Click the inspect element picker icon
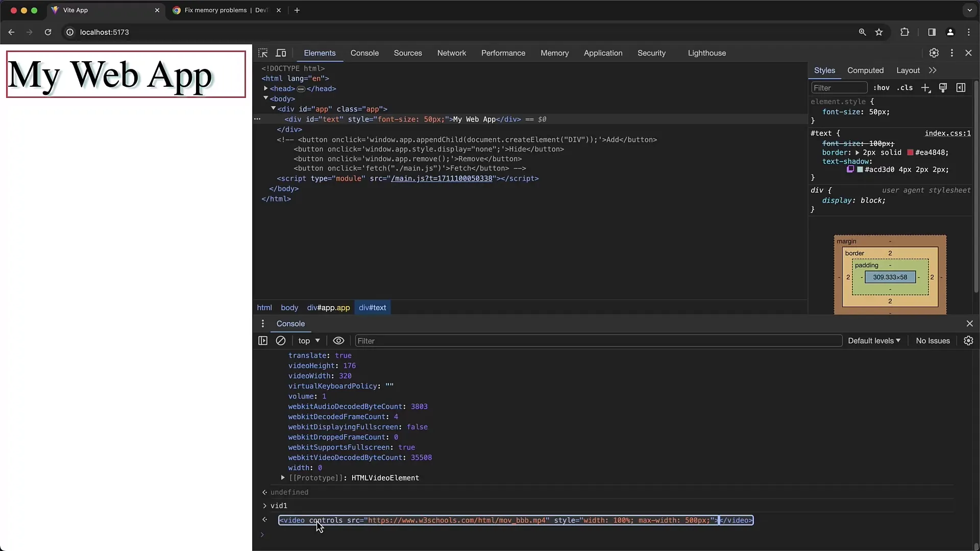Viewport: 980px width, 551px height. (x=263, y=53)
